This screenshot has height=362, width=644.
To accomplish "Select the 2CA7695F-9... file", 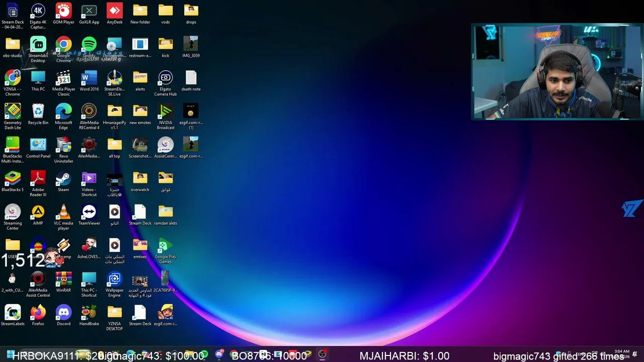I will click(166, 282).
